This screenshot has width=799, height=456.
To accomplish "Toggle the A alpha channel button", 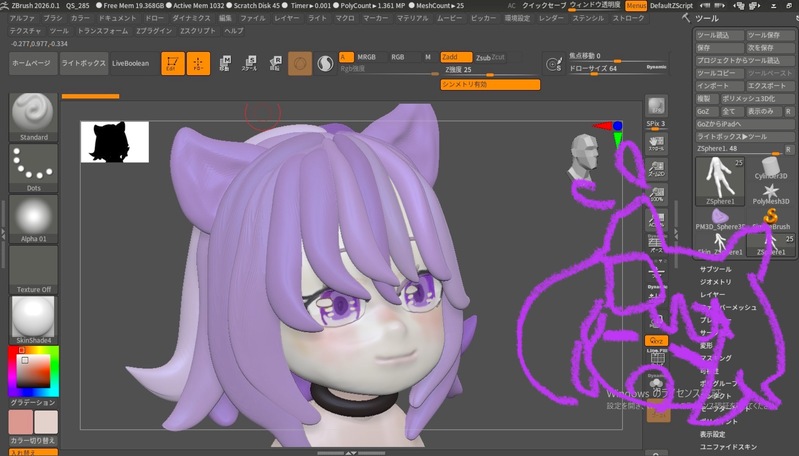I will tap(346, 57).
